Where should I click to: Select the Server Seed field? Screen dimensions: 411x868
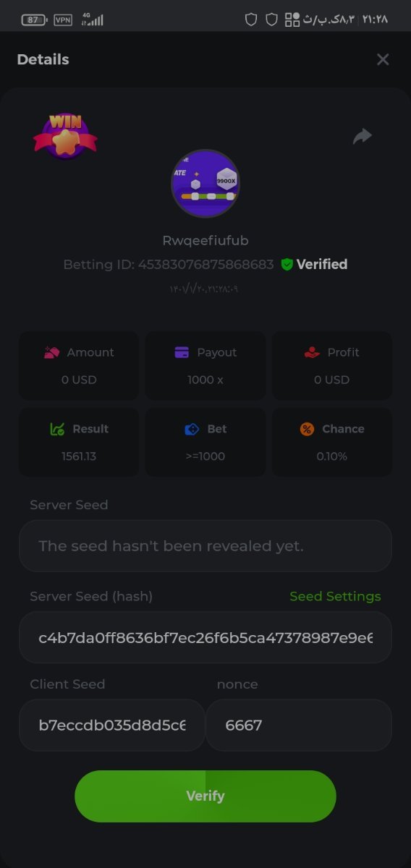tap(205, 546)
